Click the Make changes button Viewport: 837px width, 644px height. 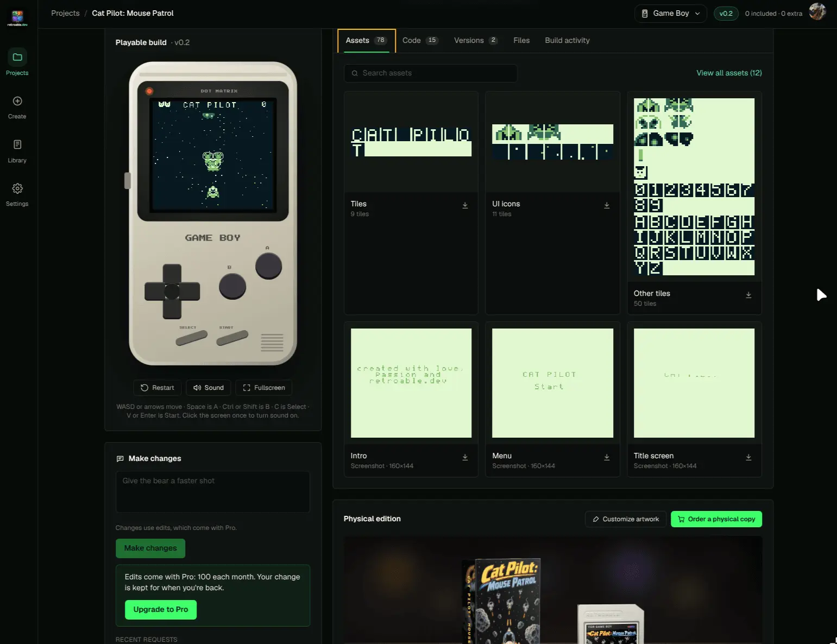[x=150, y=548]
